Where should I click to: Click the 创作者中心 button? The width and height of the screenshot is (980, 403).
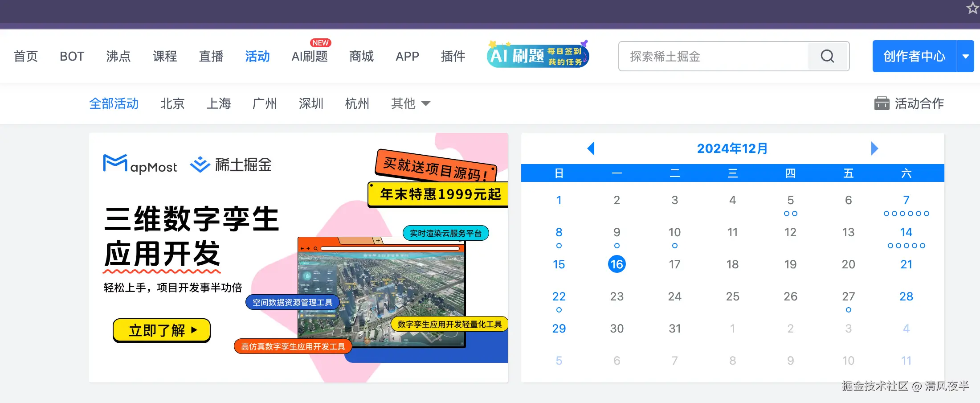click(915, 56)
